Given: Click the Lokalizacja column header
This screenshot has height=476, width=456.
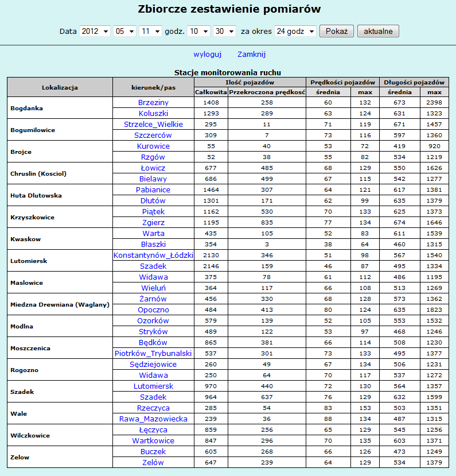Looking at the screenshot, I should click(x=60, y=87).
